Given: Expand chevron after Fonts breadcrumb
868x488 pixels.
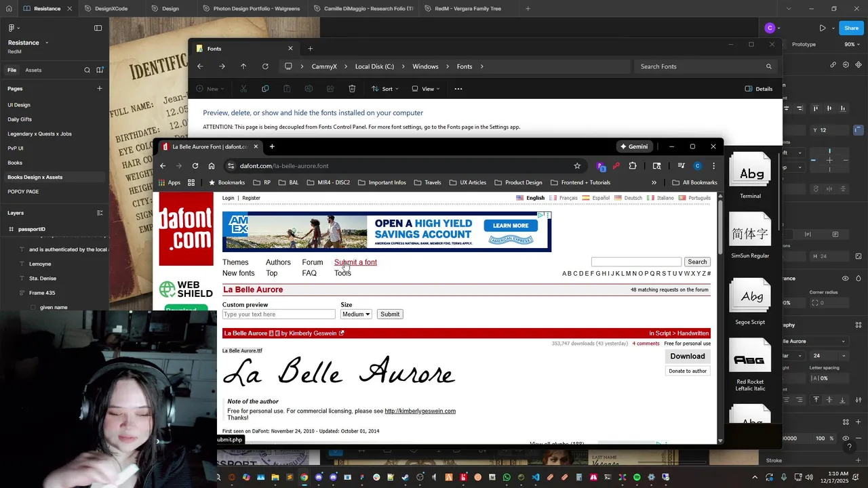Looking at the screenshot, I should [482, 66].
